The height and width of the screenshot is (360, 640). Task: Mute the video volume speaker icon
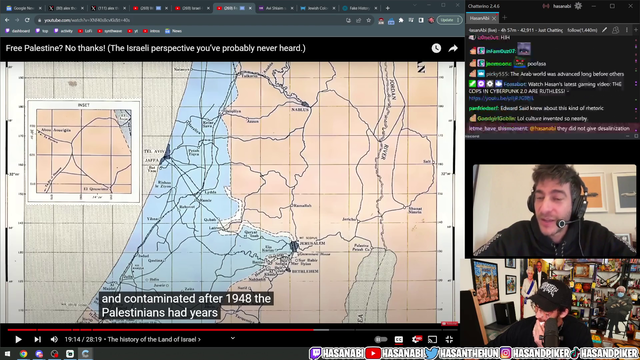(54, 339)
